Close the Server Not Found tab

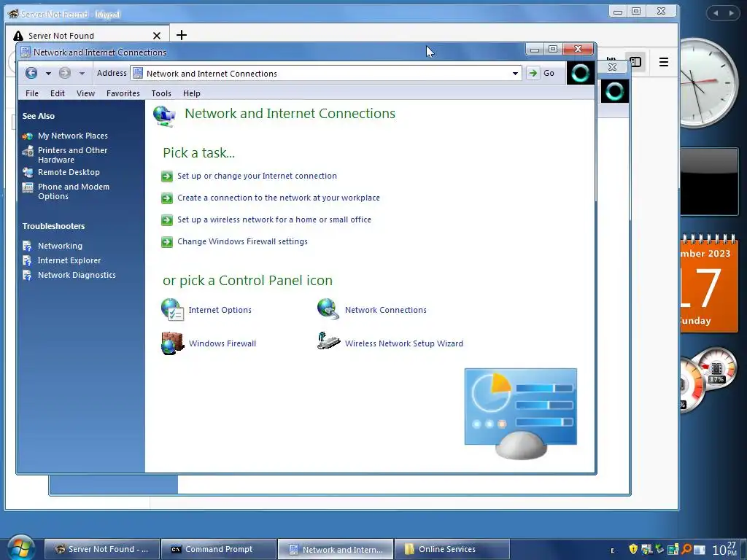tap(157, 36)
